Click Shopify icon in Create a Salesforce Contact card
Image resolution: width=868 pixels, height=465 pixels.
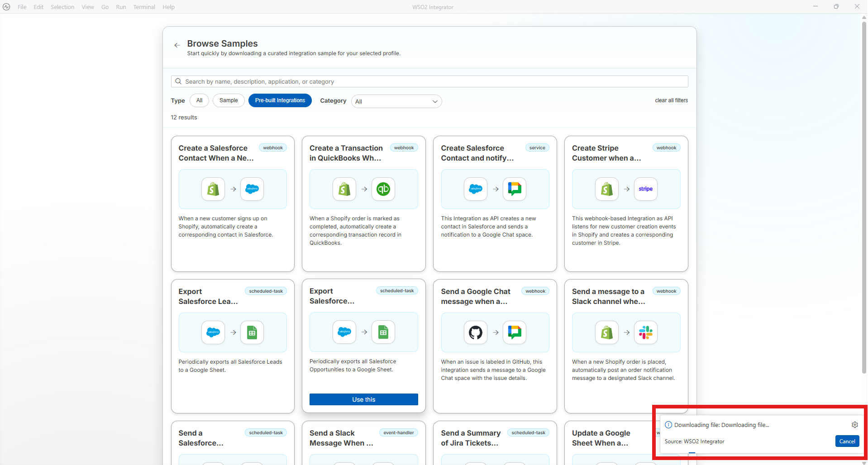(x=213, y=189)
